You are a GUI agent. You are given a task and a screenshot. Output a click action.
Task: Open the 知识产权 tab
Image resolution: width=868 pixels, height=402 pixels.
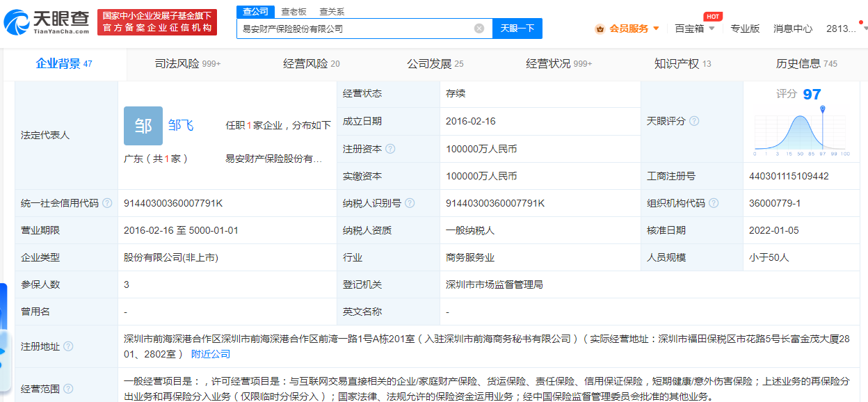683,64
